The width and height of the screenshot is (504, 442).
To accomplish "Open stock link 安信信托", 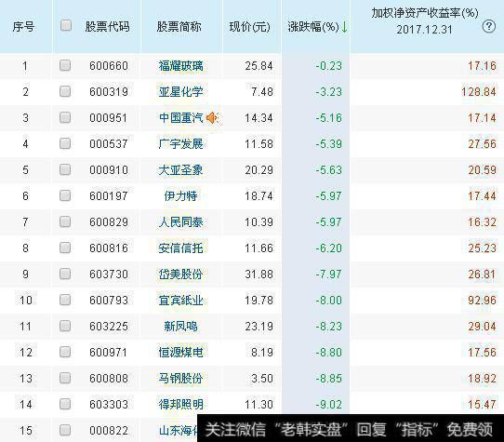I will [x=181, y=248].
